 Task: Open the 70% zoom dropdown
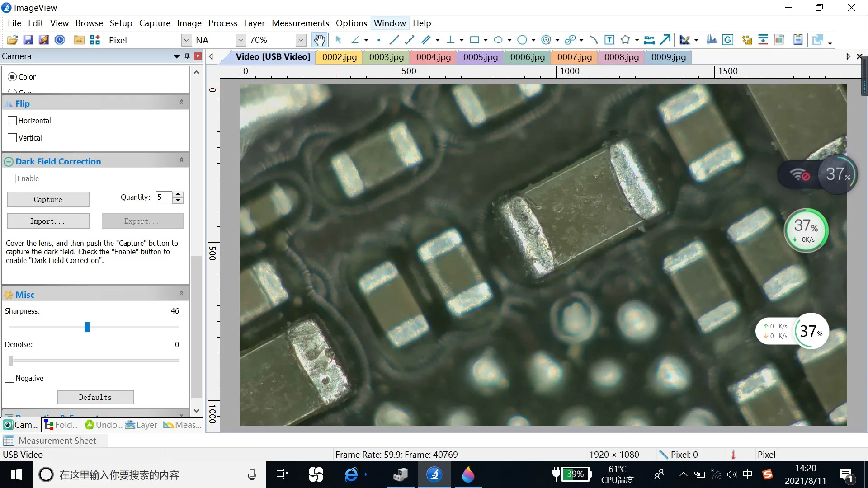pyautogui.click(x=301, y=40)
